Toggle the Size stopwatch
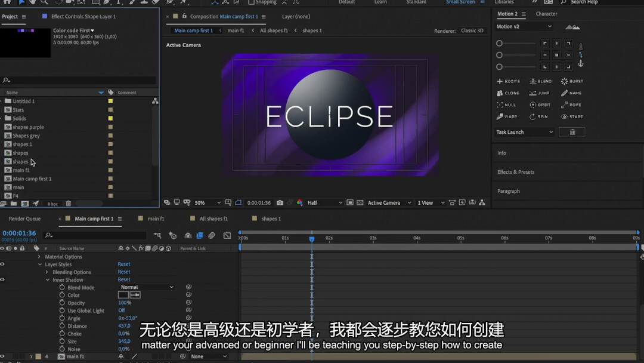The width and height of the screenshot is (644, 363). pos(62,342)
